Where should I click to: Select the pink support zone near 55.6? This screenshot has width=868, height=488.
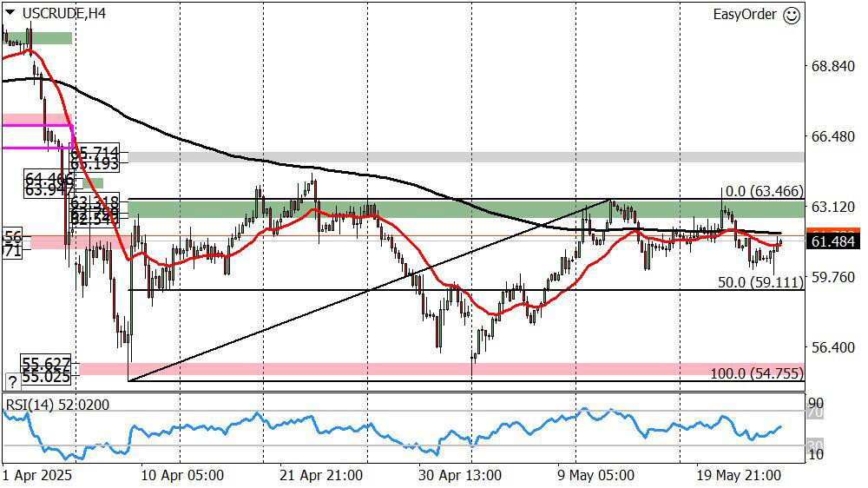[x=442, y=369]
